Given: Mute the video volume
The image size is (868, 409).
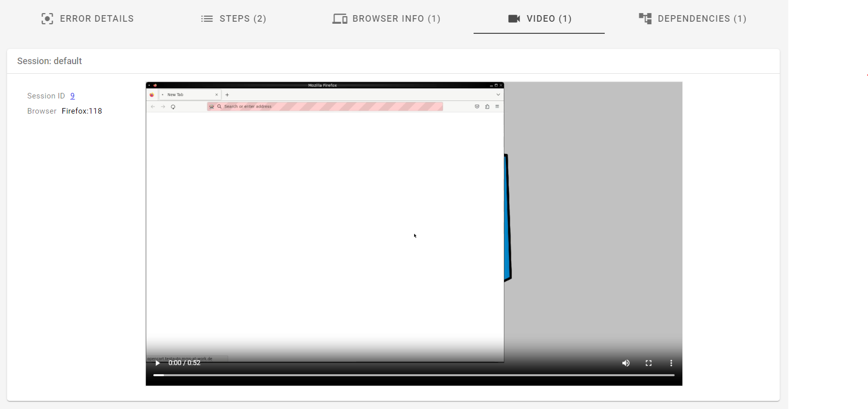Looking at the screenshot, I should 626,363.
